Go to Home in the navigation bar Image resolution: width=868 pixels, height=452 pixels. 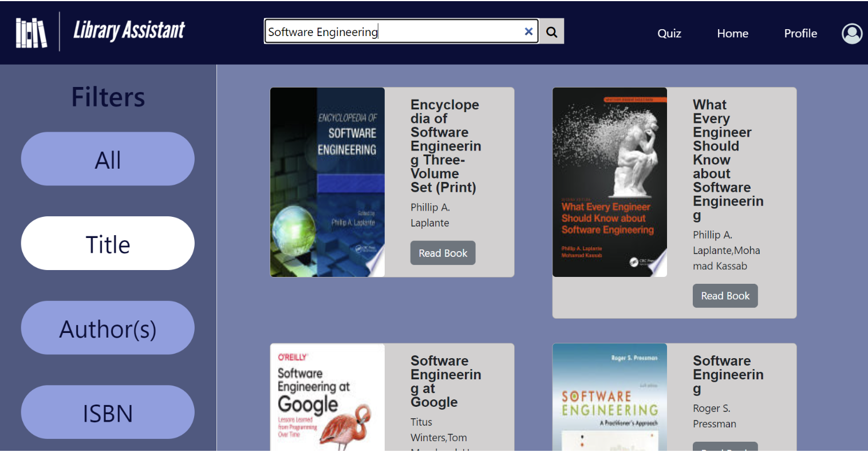732,33
